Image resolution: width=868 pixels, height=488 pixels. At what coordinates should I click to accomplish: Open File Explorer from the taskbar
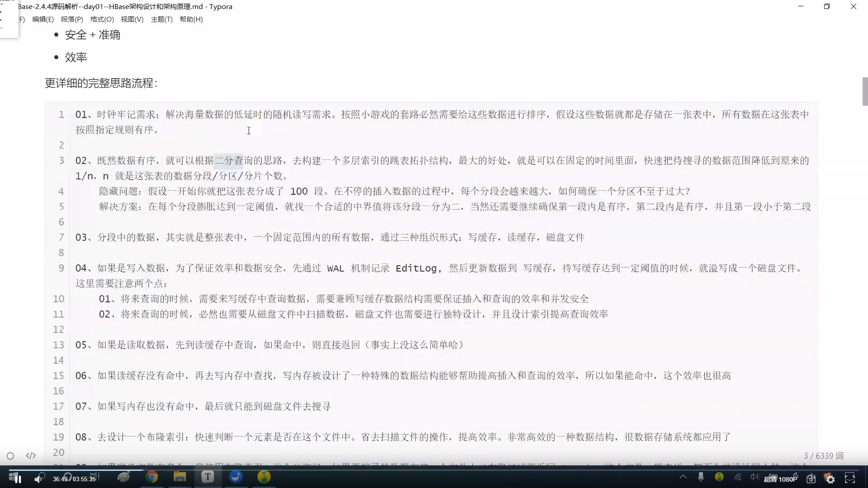pos(179,477)
